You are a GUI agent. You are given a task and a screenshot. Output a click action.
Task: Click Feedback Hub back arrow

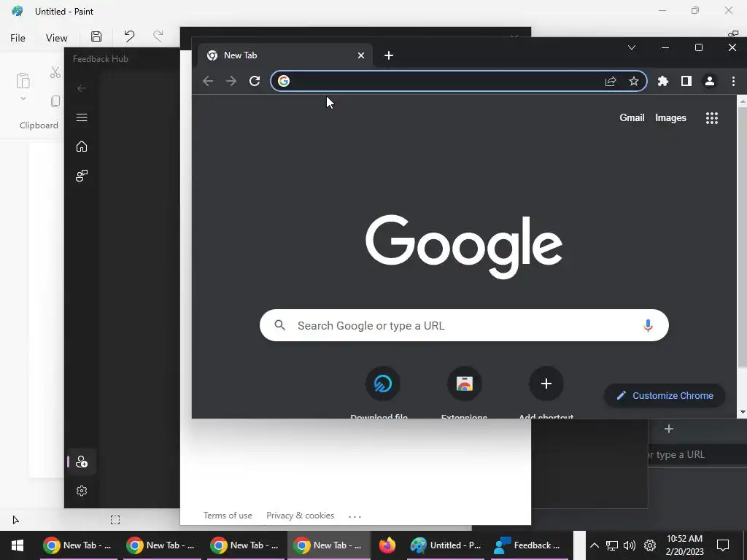point(82,88)
